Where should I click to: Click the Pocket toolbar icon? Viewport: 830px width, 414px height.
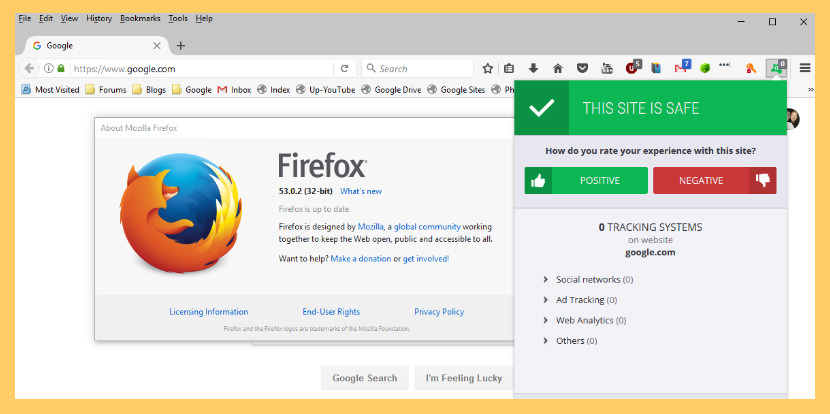[x=582, y=69]
